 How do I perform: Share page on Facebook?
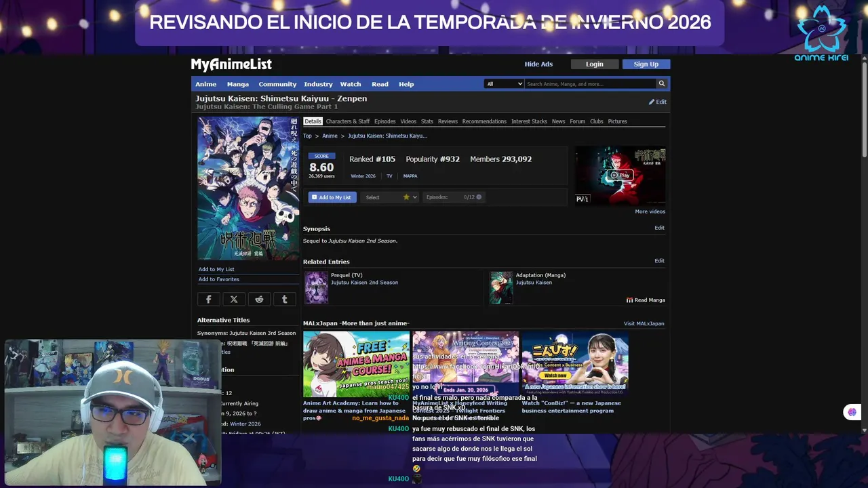point(208,299)
